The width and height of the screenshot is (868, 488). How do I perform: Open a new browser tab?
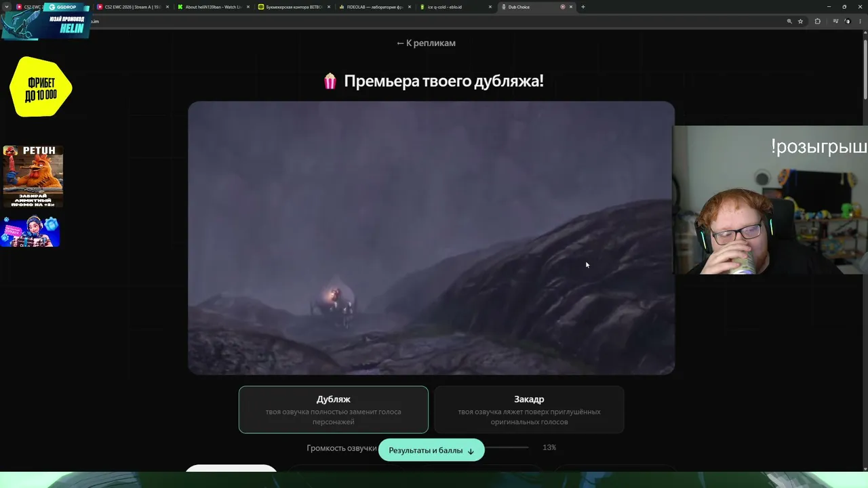[x=583, y=7]
